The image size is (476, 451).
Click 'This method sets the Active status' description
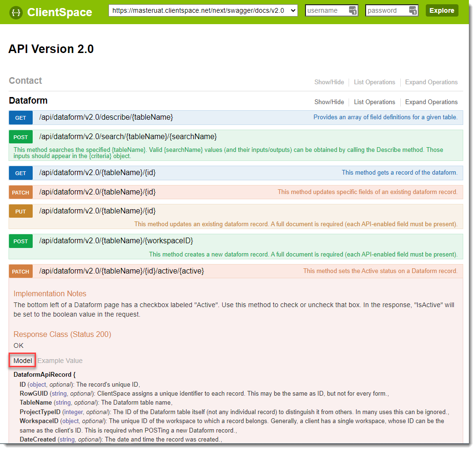[380, 271]
